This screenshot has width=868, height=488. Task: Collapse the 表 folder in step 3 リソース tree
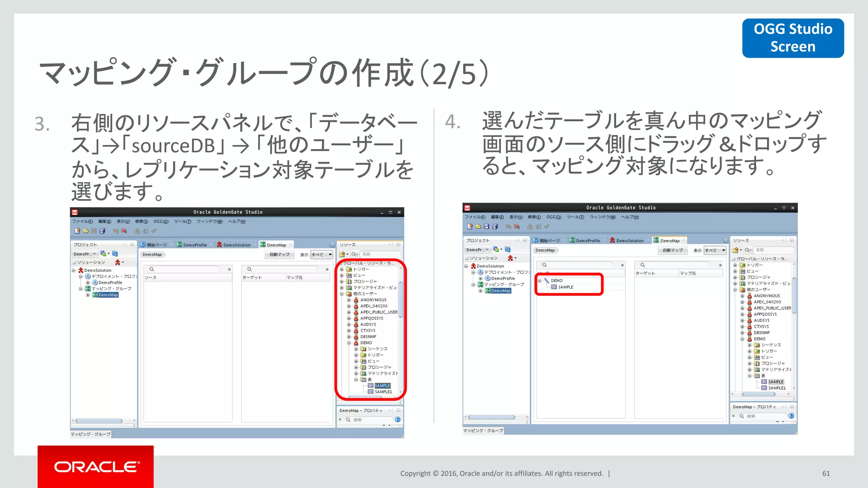point(356,380)
